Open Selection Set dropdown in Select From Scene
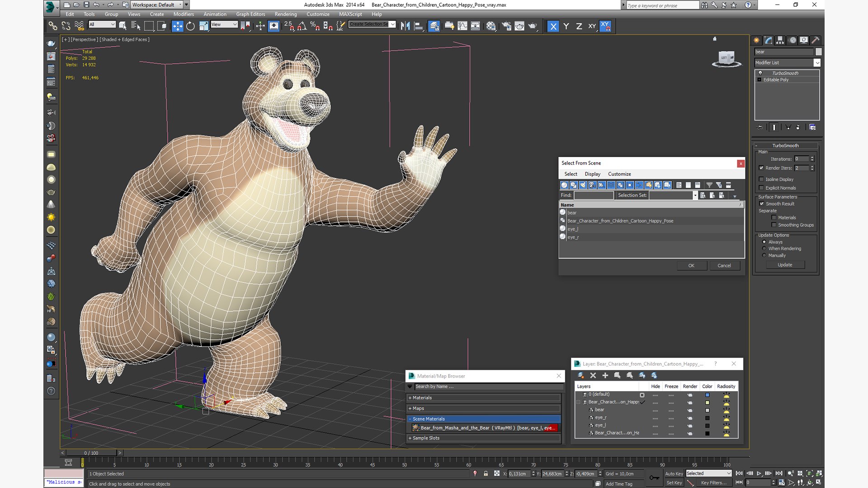Image resolution: width=868 pixels, height=488 pixels. tap(695, 195)
